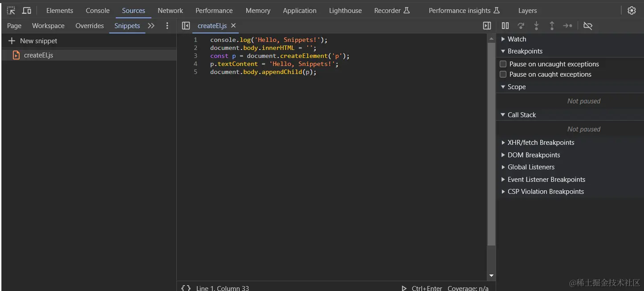The height and width of the screenshot is (291, 644).
Task: Collapse the Scope section
Action: pyautogui.click(x=503, y=87)
